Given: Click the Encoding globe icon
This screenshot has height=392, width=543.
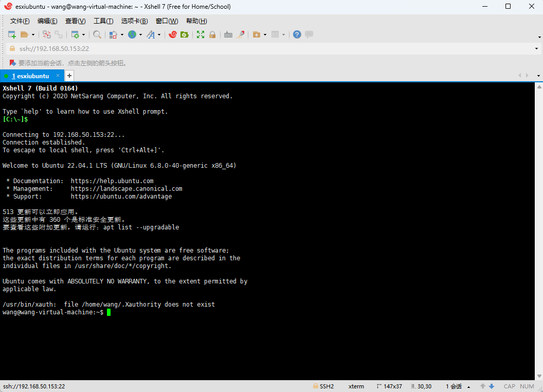Looking at the screenshot, I should (132, 34).
